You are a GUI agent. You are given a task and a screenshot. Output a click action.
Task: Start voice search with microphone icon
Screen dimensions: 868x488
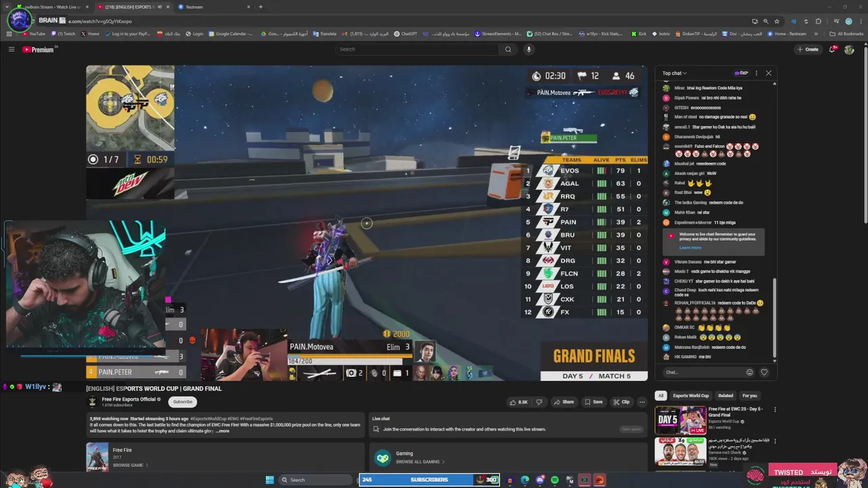coord(529,49)
